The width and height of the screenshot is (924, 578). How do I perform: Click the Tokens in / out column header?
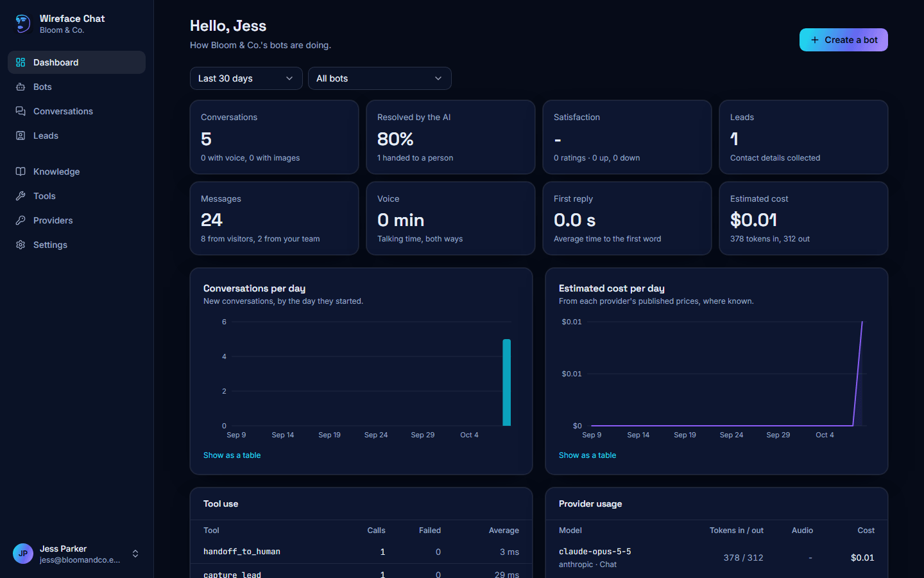(x=737, y=530)
